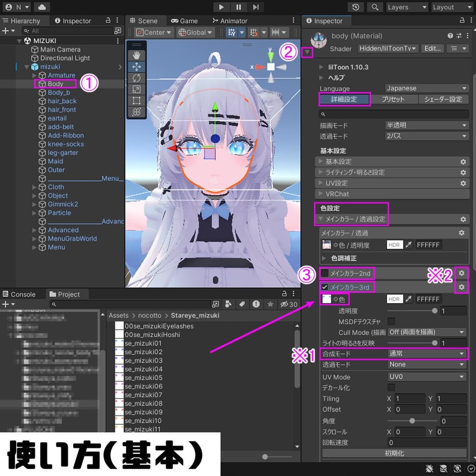Click the Play button to enter Play mode
Image resolution: width=476 pixels, height=476 pixels.
tap(221, 7)
